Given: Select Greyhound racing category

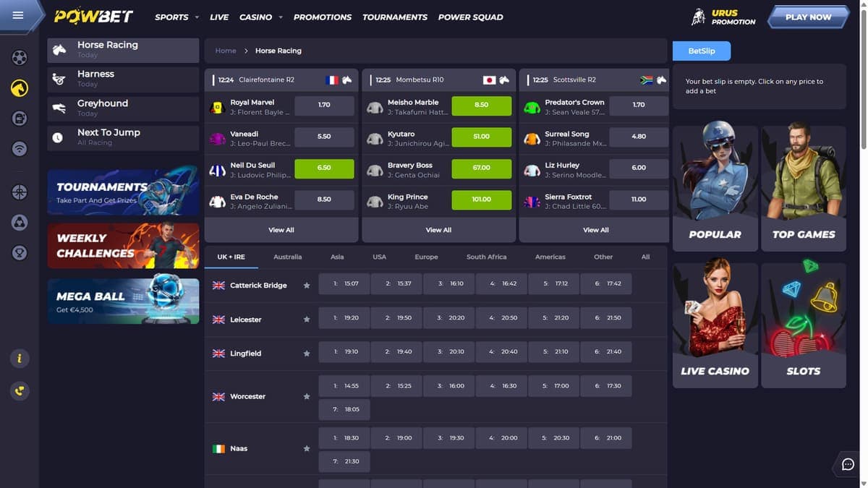Looking at the screenshot, I should tap(123, 108).
